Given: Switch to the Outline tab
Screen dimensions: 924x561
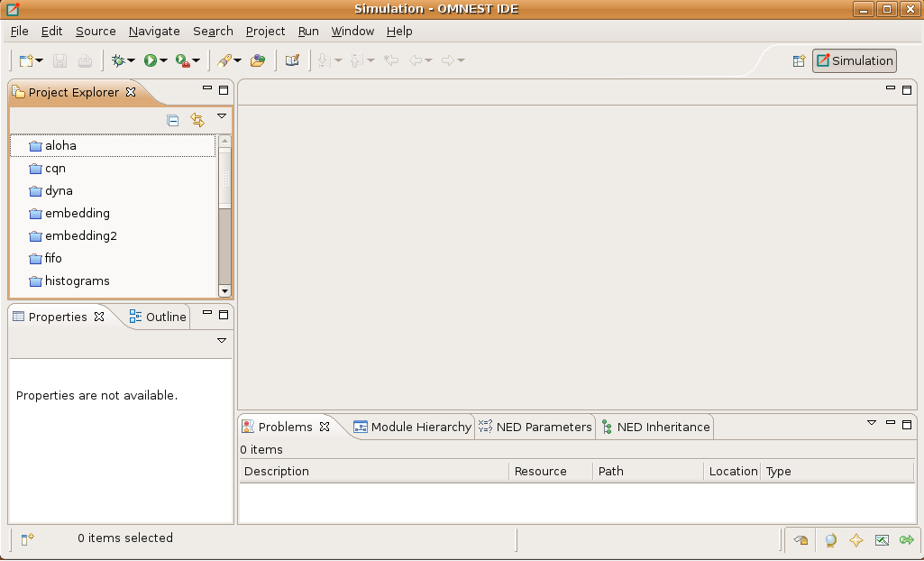Looking at the screenshot, I should 158,317.
